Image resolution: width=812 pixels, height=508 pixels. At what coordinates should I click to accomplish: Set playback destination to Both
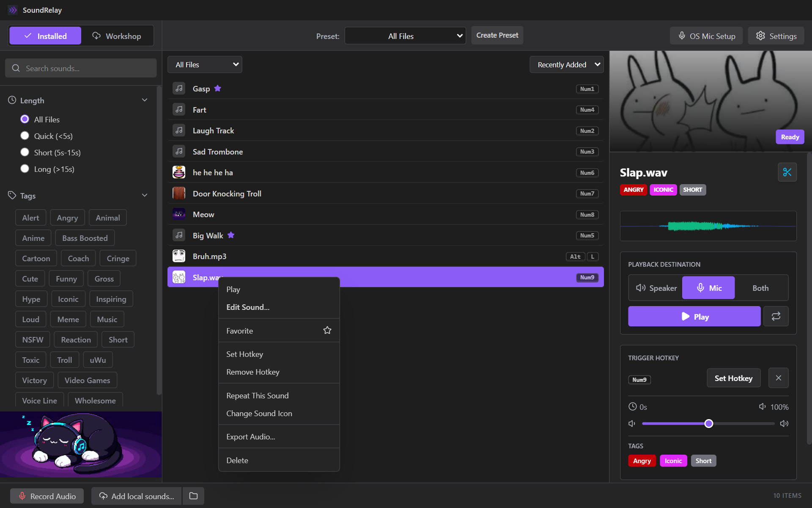(x=760, y=288)
